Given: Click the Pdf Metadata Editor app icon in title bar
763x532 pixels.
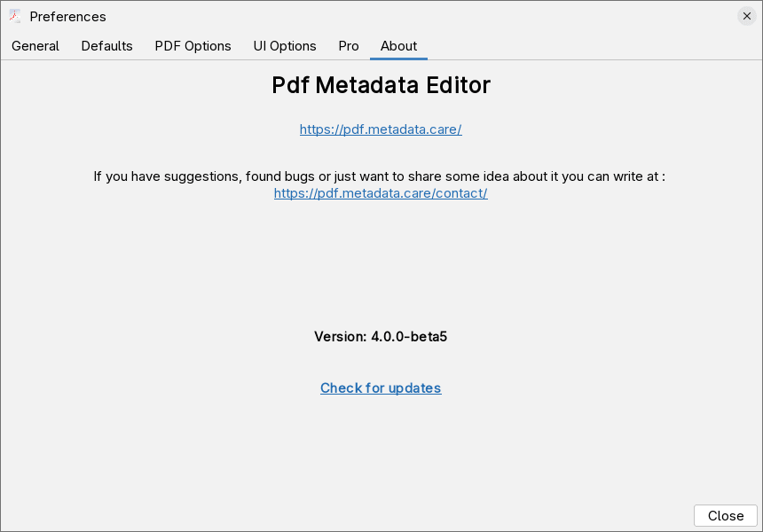Looking at the screenshot, I should (15, 16).
